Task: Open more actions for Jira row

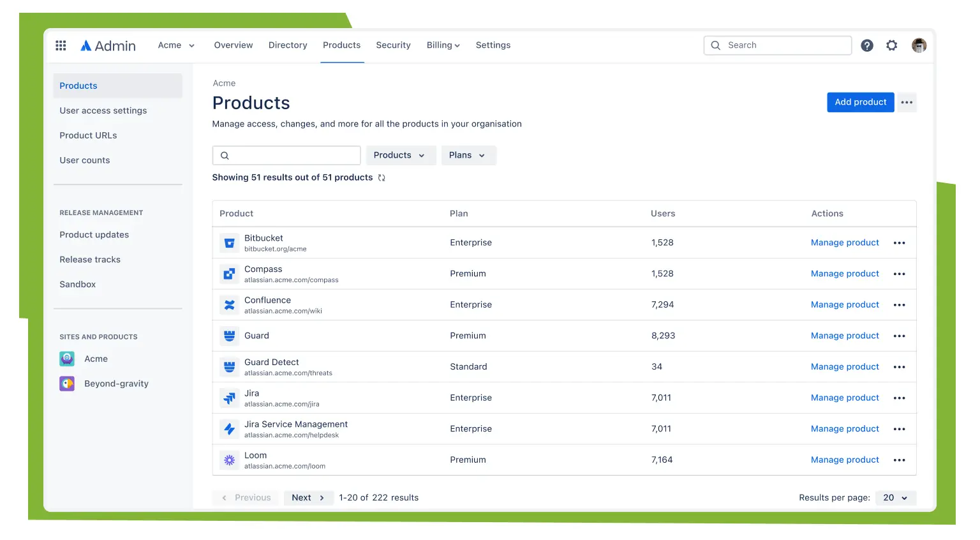Action: tap(900, 398)
